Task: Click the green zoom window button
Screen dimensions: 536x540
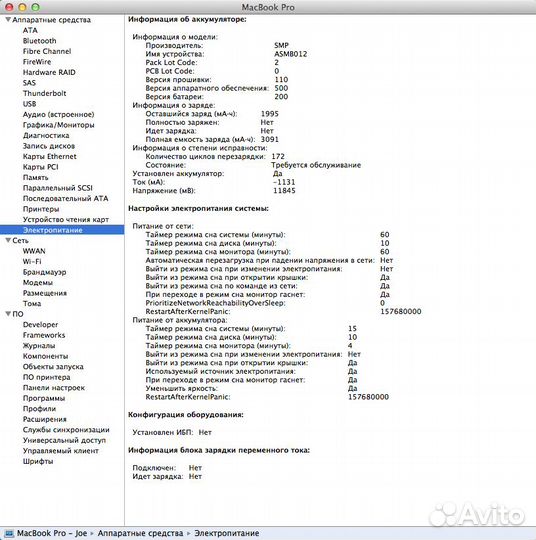Action: coord(35,7)
